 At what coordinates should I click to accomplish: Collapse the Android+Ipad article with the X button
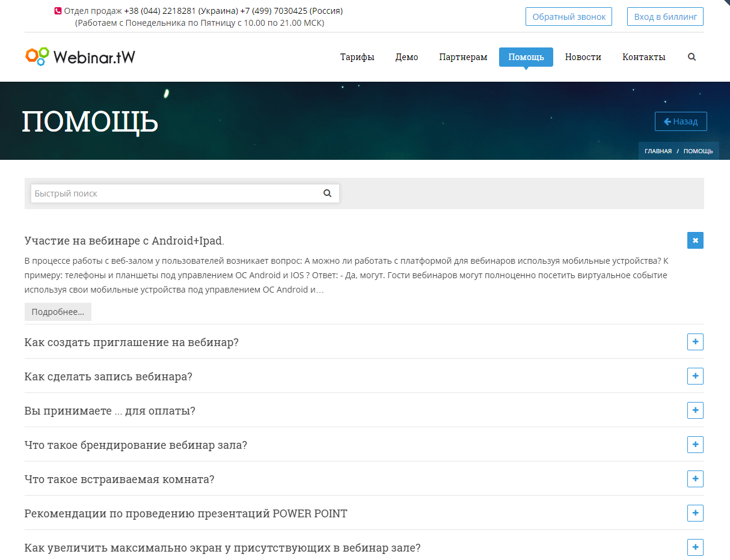tap(695, 240)
